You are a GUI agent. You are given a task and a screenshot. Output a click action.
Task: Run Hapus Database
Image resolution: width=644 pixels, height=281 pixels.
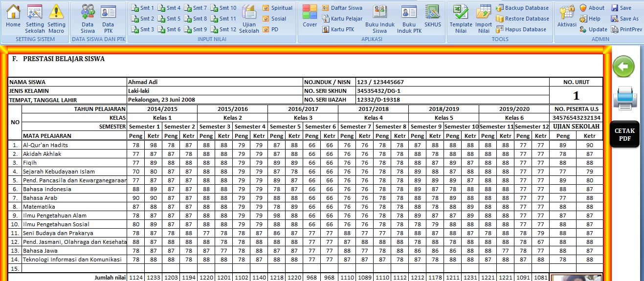(x=521, y=29)
